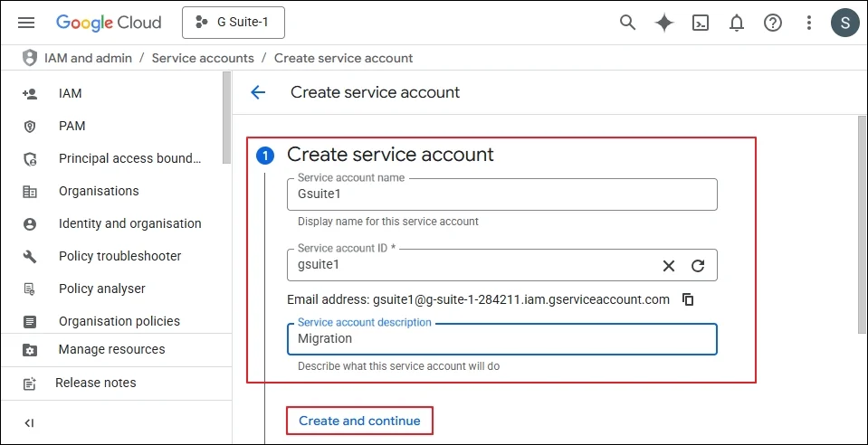The width and height of the screenshot is (868, 445).
Task: Click the PAM shield icon in sidebar
Action: pos(30,127)
